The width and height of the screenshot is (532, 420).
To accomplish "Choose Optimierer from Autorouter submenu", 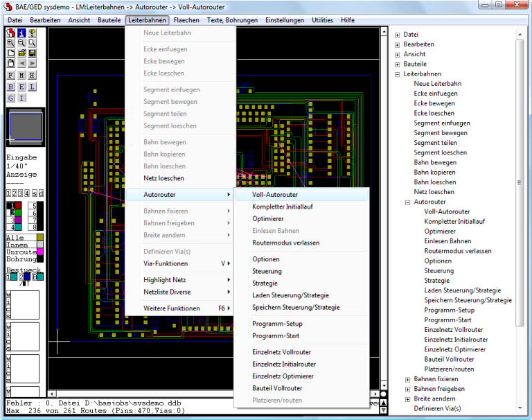I will (x=268, y=218).
